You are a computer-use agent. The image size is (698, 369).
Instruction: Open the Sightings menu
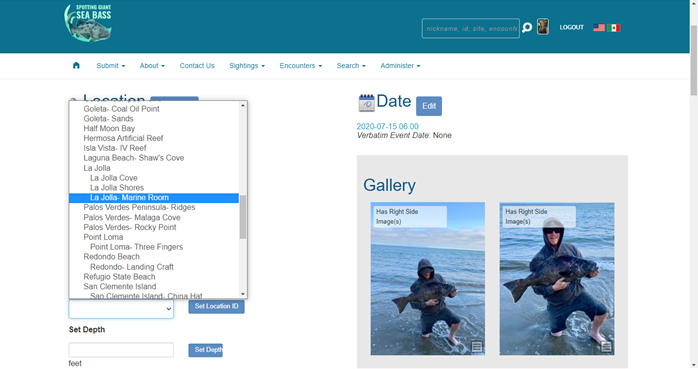pyautogui.click(x=247, y=65)
